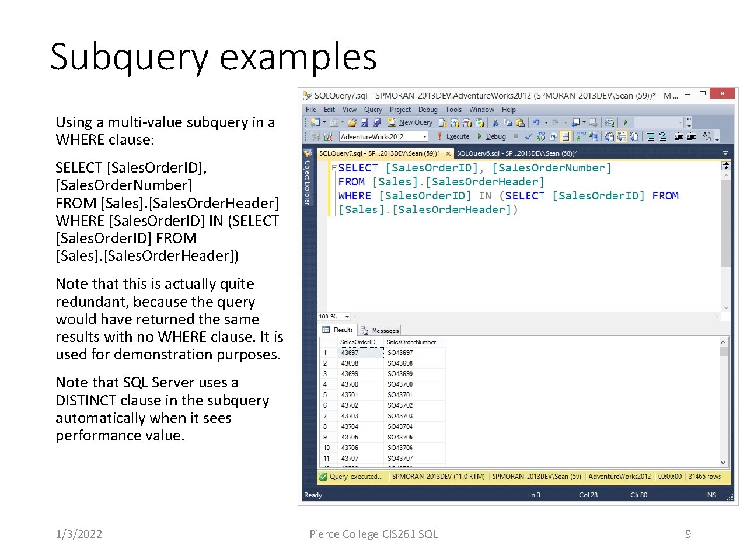Select the Results tab
The image size is (747, 560).
[338, 330]
